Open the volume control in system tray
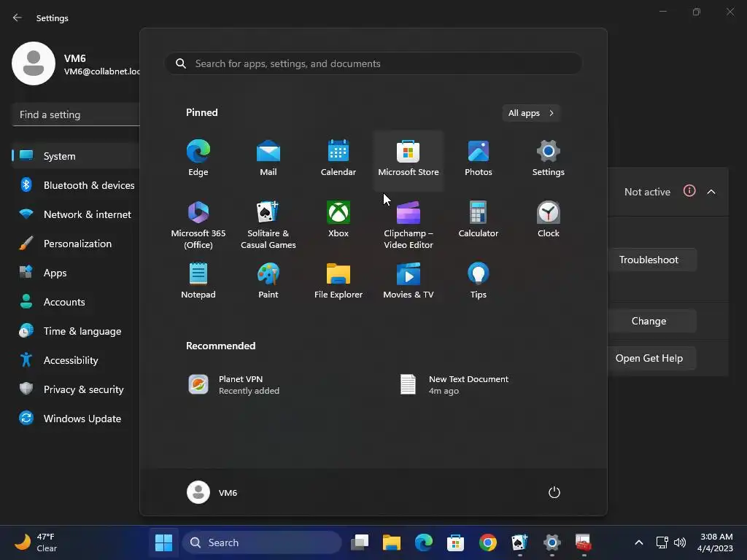Image resolution: width=747 pixels, height=560 pixels. point(680,542)
